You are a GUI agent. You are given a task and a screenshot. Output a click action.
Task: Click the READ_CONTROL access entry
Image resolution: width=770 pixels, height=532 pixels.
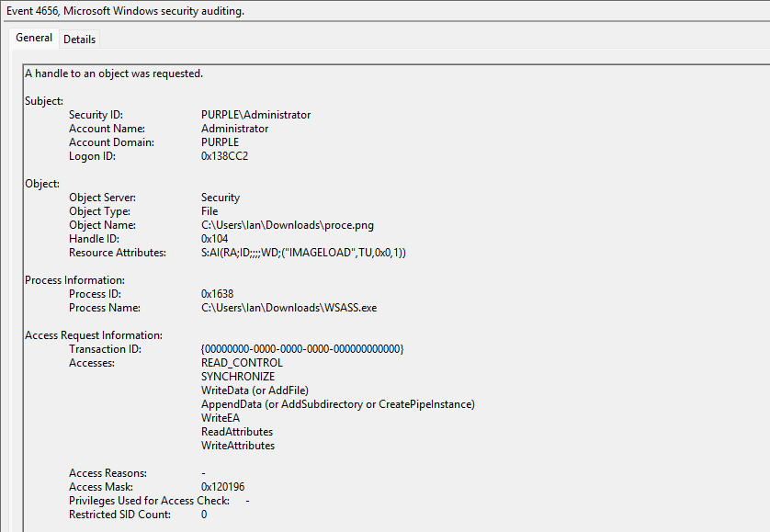pyautogui.click(x=242, y=363)
